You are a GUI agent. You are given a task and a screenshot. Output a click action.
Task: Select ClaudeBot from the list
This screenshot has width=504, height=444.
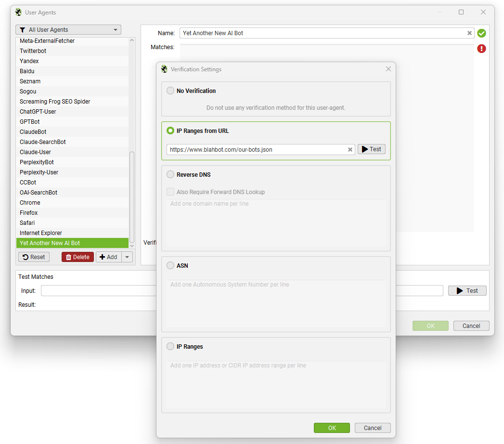point(72,131)
